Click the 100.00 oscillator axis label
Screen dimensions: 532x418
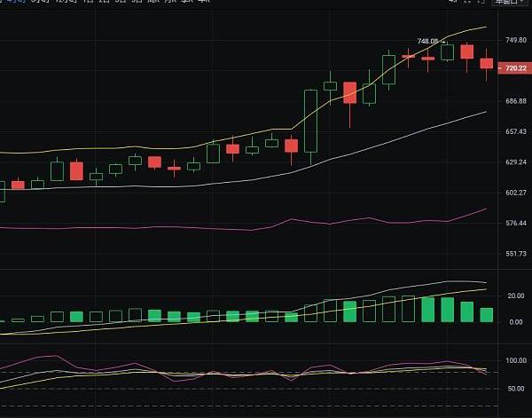point(515,361)
